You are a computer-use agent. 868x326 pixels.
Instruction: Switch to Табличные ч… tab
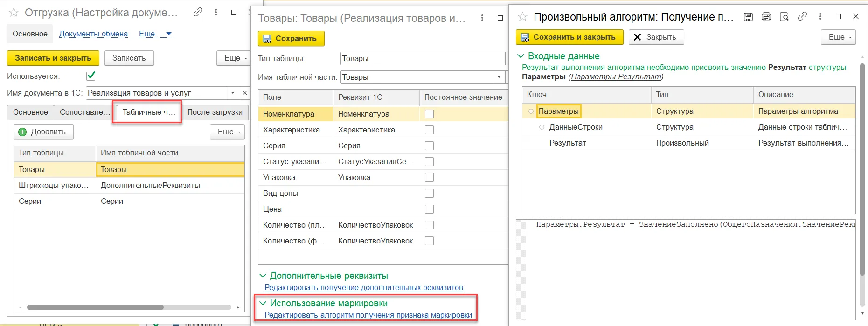pyautogui.click(x=148, y=112)
